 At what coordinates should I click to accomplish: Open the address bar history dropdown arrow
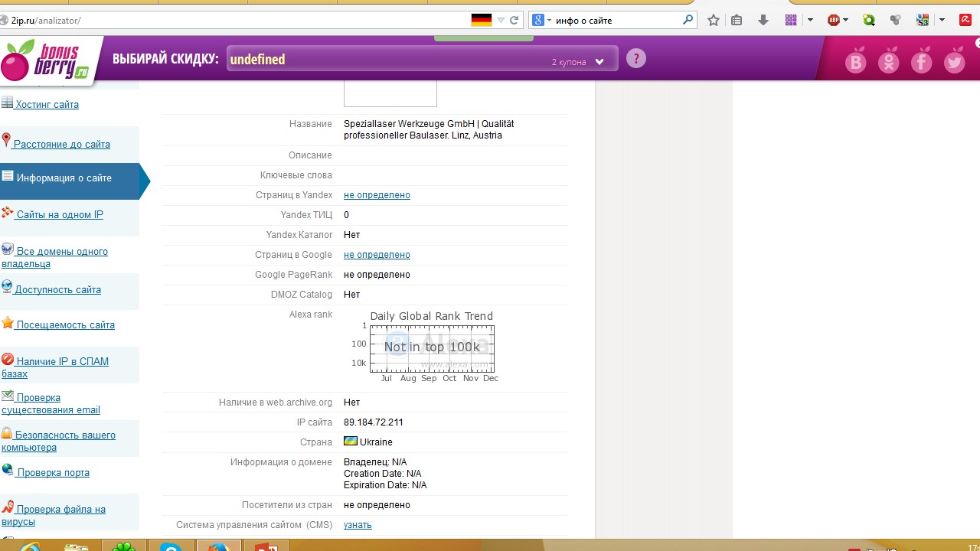pyautogui.click(x=501, y=21)
